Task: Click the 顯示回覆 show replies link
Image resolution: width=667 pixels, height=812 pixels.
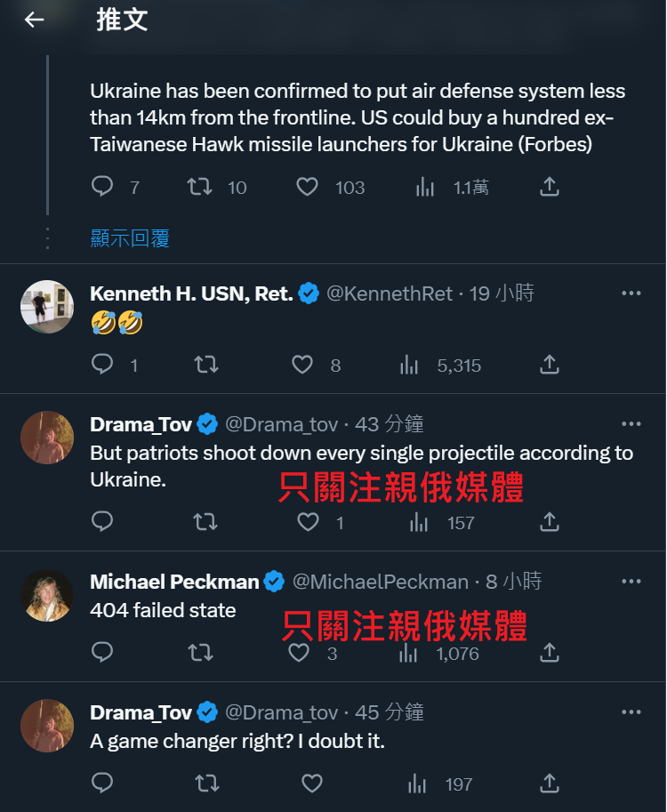Action: [x=130, y=237]
